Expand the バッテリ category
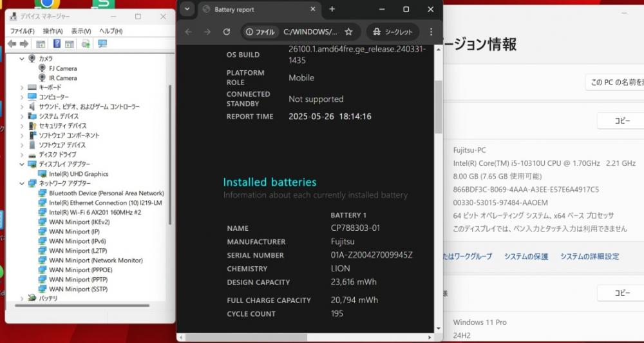644x343 pixels. [x=22, y=299]
